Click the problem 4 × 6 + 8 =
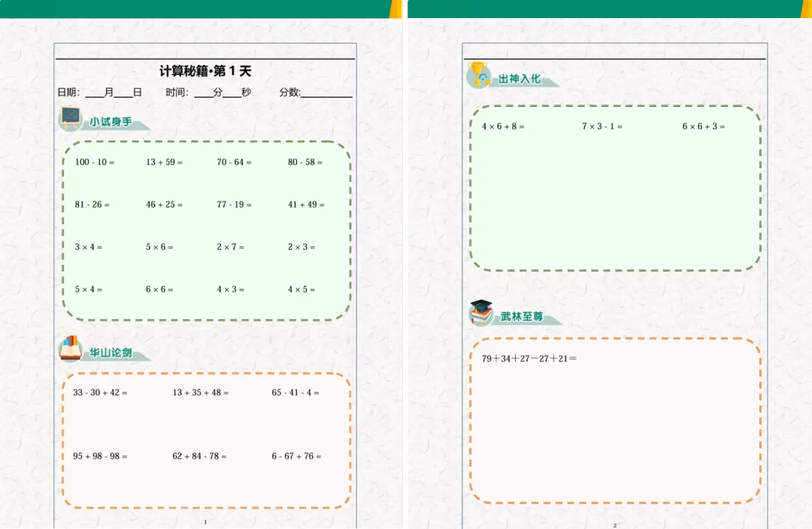 [x=503, y=126]
